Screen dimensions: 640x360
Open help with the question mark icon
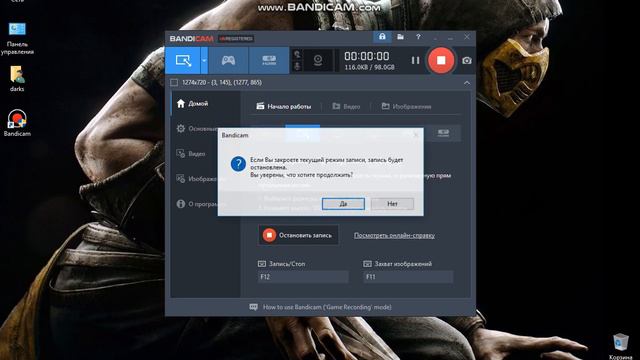point(418,37)
